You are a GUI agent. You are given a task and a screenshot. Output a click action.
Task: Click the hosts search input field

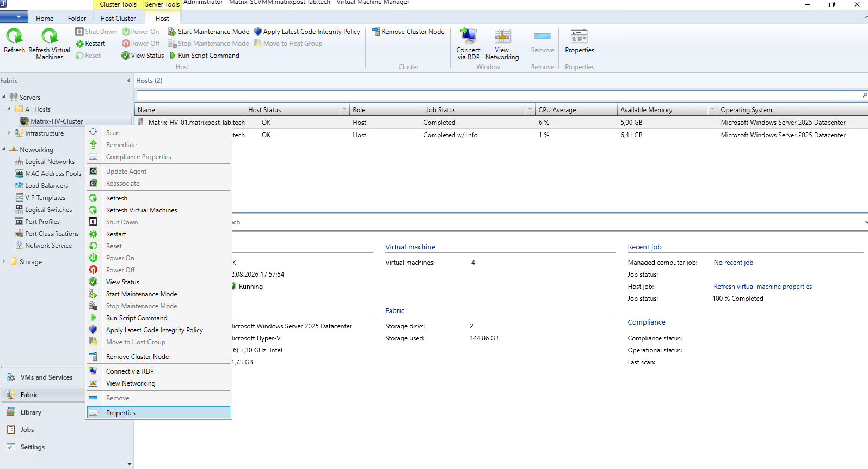[x=498, y=95]
